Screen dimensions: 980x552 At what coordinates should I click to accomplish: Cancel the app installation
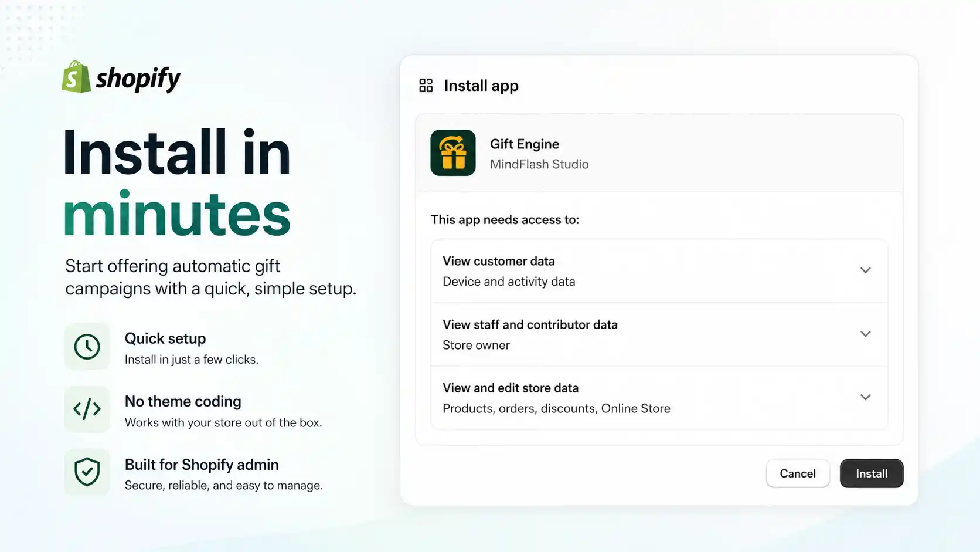tap(798, 473)
